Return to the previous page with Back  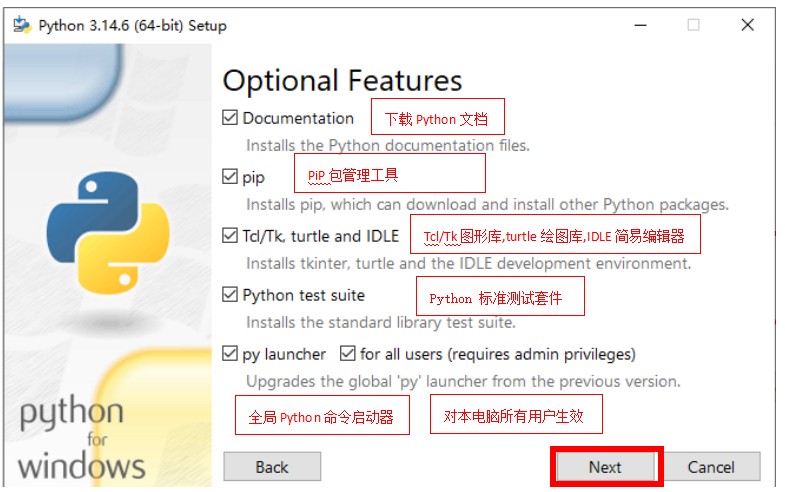[x=272, y=467]
